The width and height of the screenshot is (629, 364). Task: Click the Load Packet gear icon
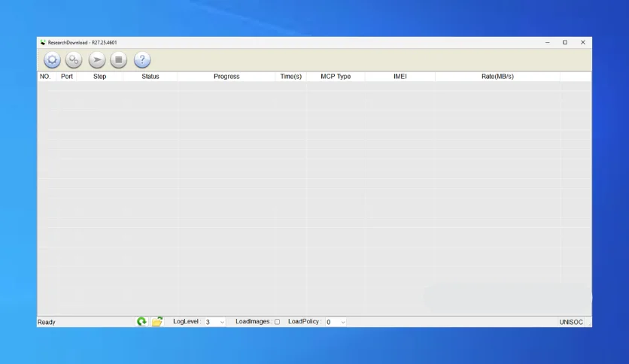pyautogui.click(x=52, y=60)
